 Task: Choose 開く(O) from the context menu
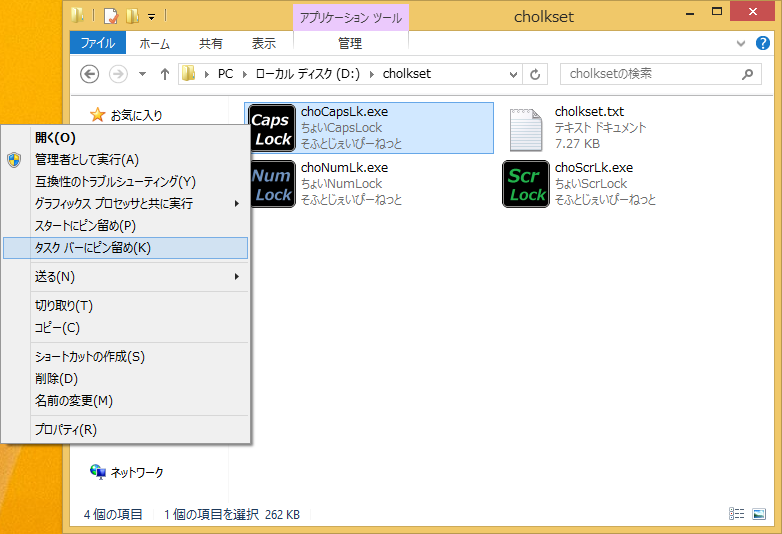[126, 138]
